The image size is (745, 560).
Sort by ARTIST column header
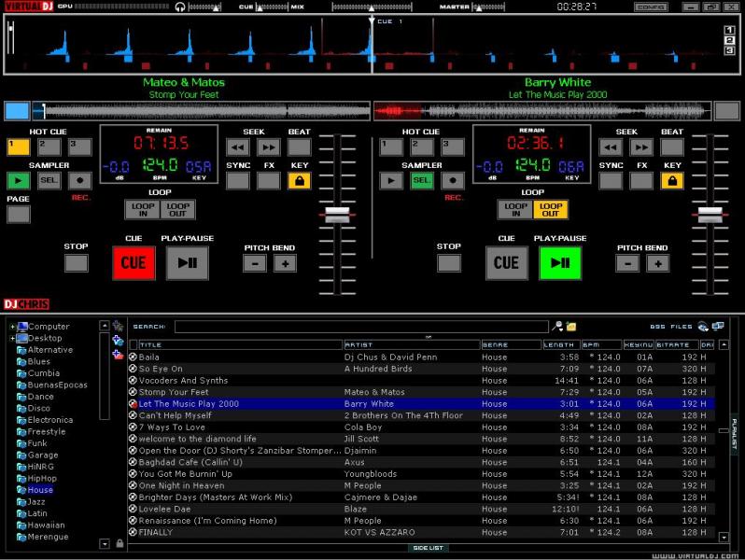click(412, 344)
